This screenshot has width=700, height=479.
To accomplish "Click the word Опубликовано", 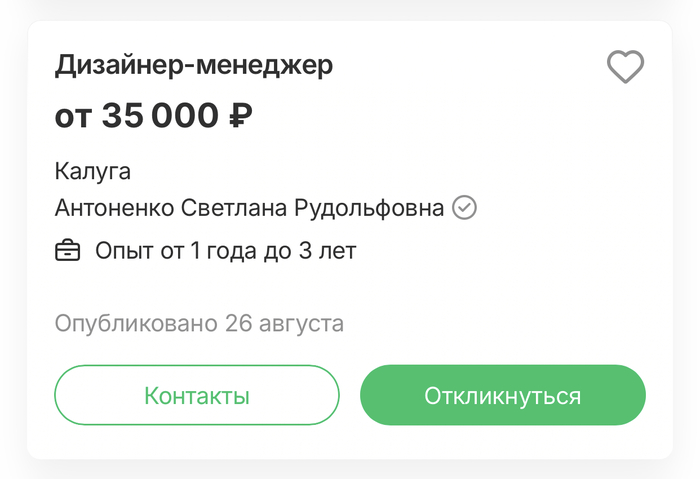I will tap(136, 323).
